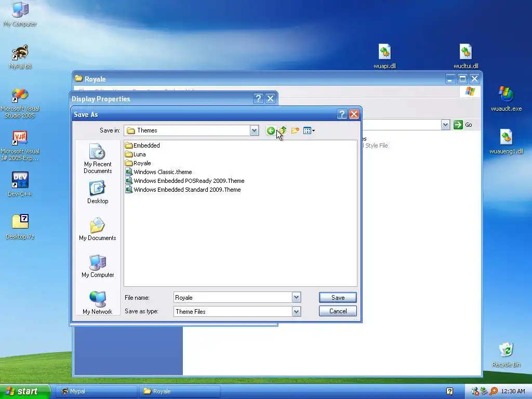Select the Recycle Bin desktop icon
Viewport: 532px width, 399px height.
(506, 355)
